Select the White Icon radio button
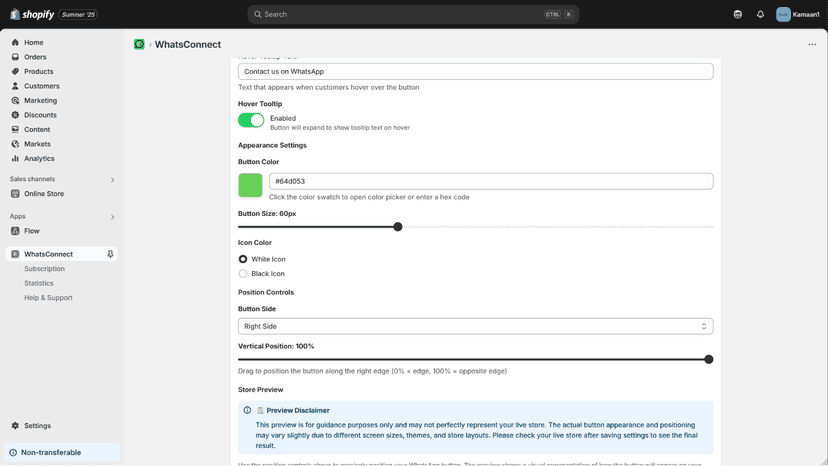The height and width of the screenshot is (466, 828). (x=243, y=259)
